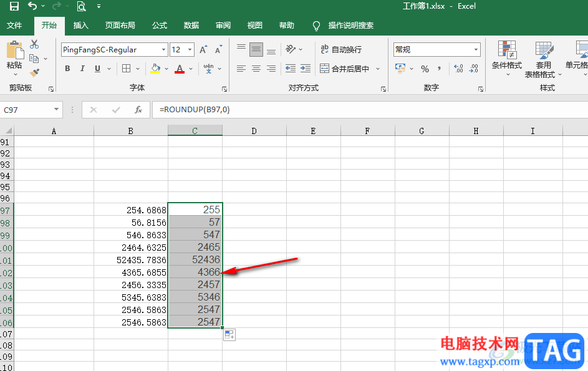Copy selection with the Copy icon
The image size is (588, 371).
tap(34, 59)
